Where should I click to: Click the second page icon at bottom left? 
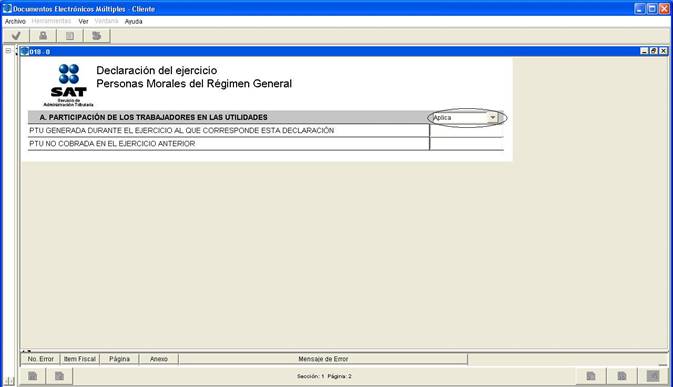[x=59, y=376]
